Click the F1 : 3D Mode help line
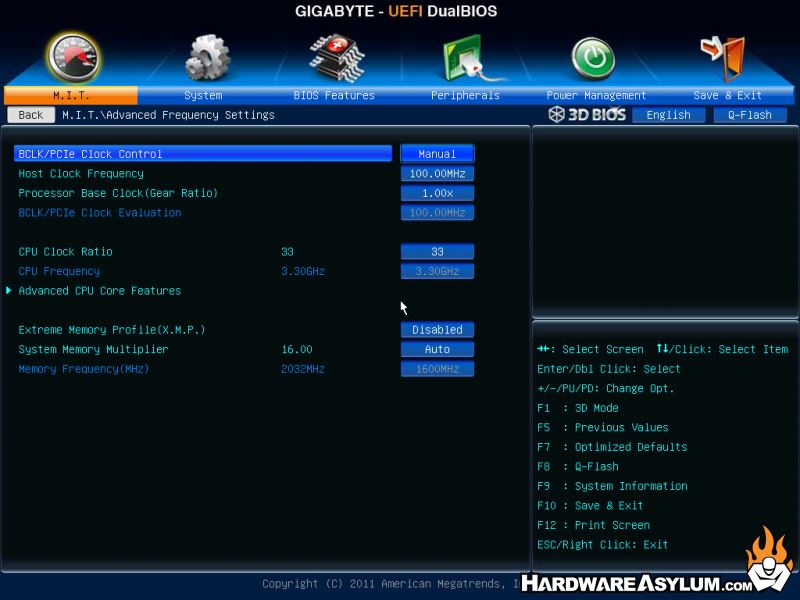 point(578,408)
